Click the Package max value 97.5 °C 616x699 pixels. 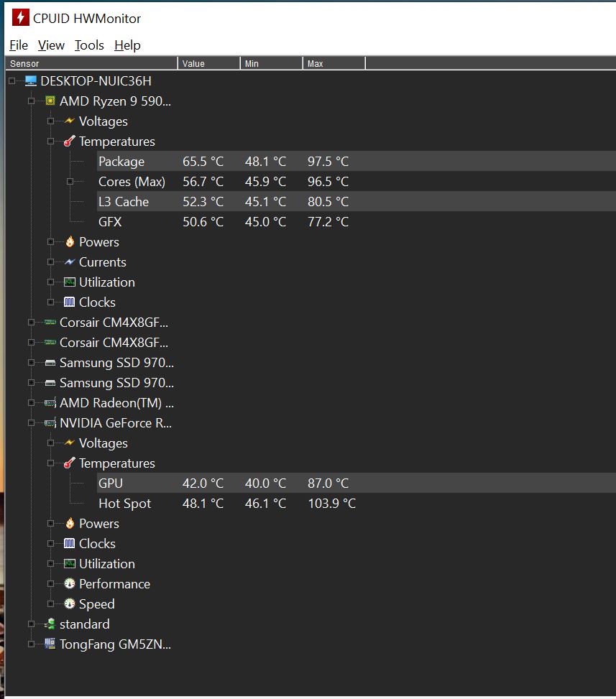(x=328, y=162)
